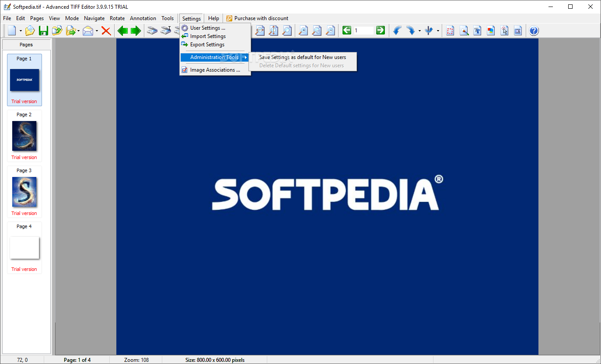This screenshot has height=364, width=601.
Task: Close the open Settings menu
Action: tap(192, 18)
